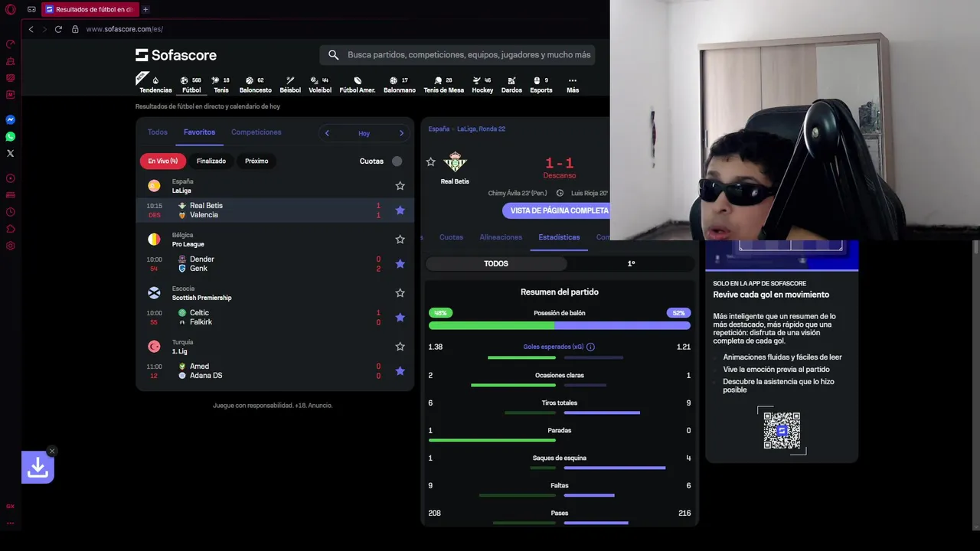
Task: Open Alineaciones tab in match panel
Action: pos(501,237)
